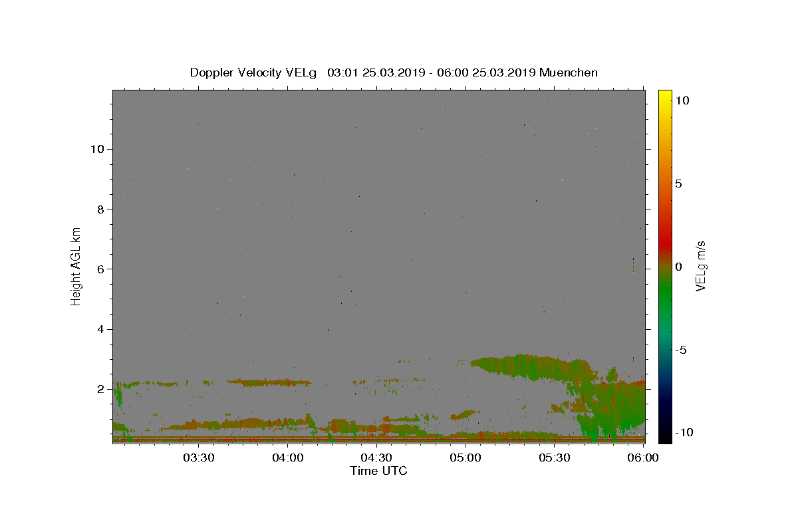Click the 03:30 time tick label
798x532 pixels.
point(199,458)
